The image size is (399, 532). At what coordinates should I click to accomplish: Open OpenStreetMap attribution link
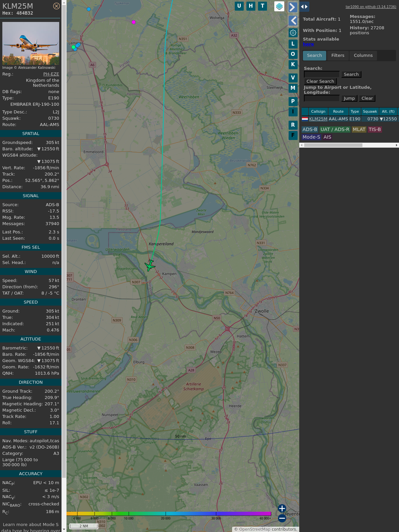pyautogui.click(x=255, y=529)
